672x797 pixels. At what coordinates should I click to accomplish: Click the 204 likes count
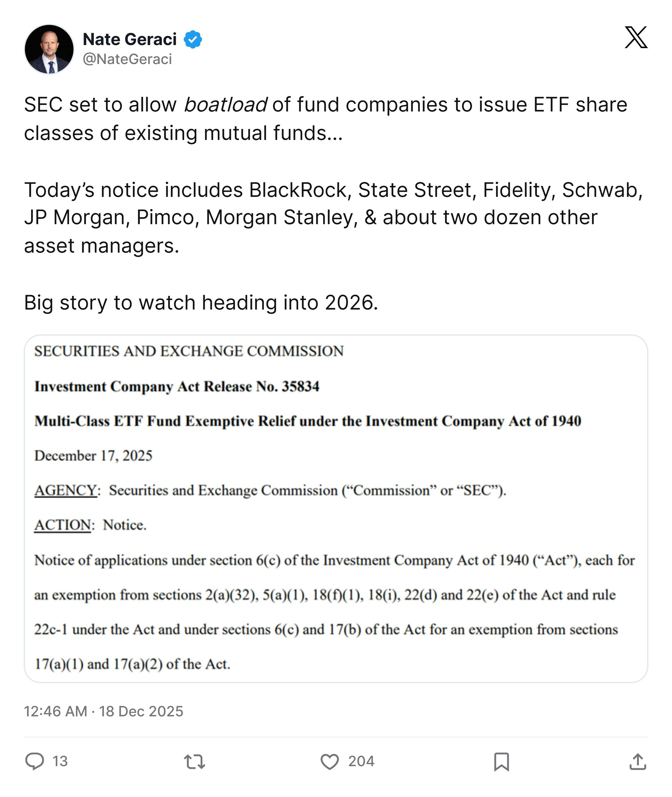pyautogui.click(x=361, y=761)
